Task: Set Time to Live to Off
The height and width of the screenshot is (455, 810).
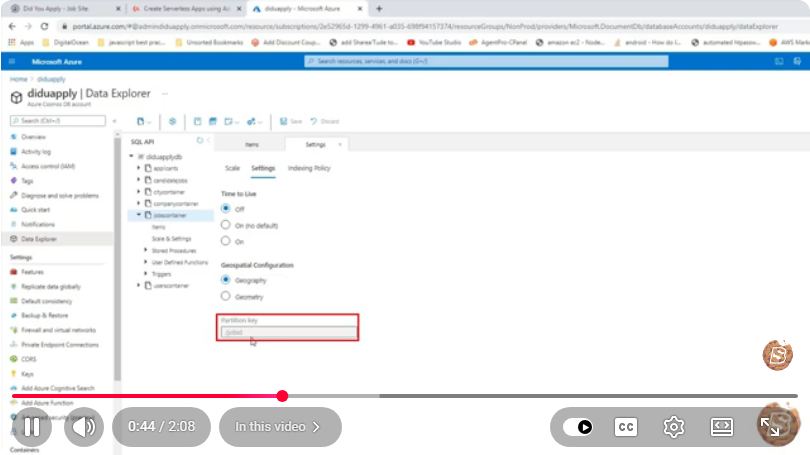Action: (x=225, y=208)
